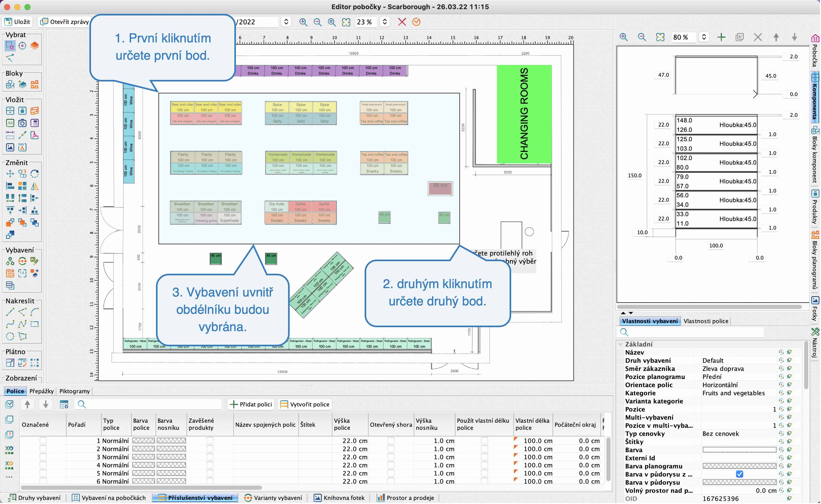
Task: Click the fit-to-screen icon in main toolbar
Action: click(347, 22)
